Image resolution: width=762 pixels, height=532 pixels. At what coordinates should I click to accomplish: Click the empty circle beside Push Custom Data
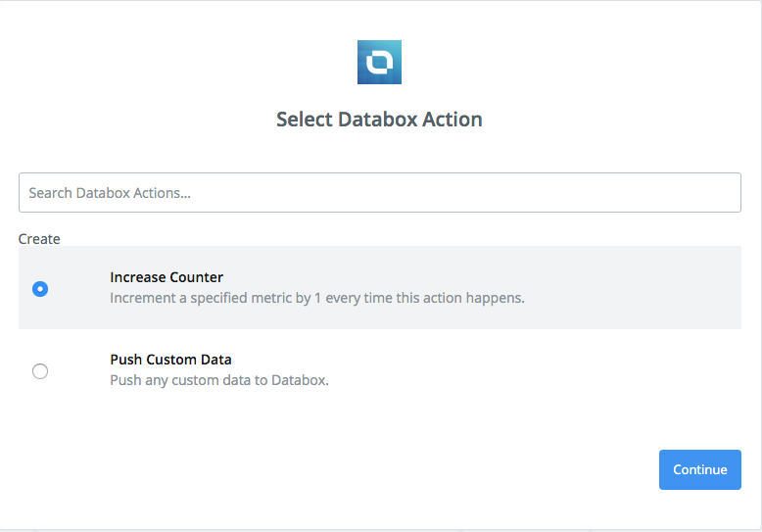pos(40,371)
